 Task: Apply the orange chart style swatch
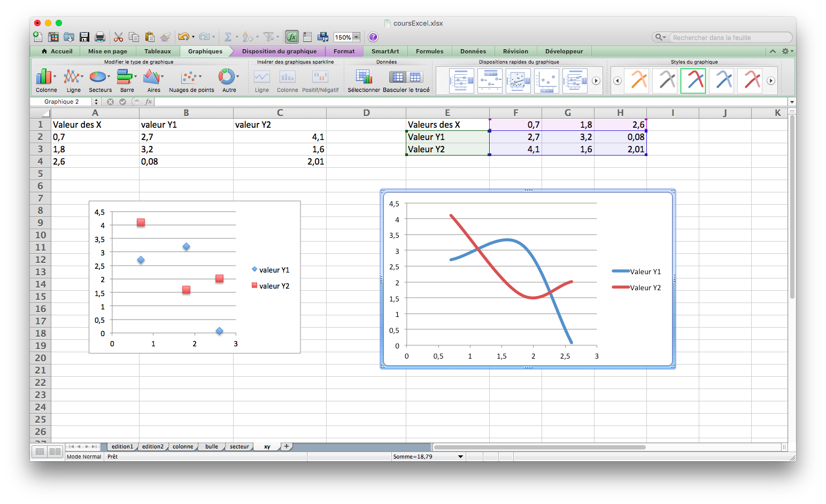[x=637, y=81]
